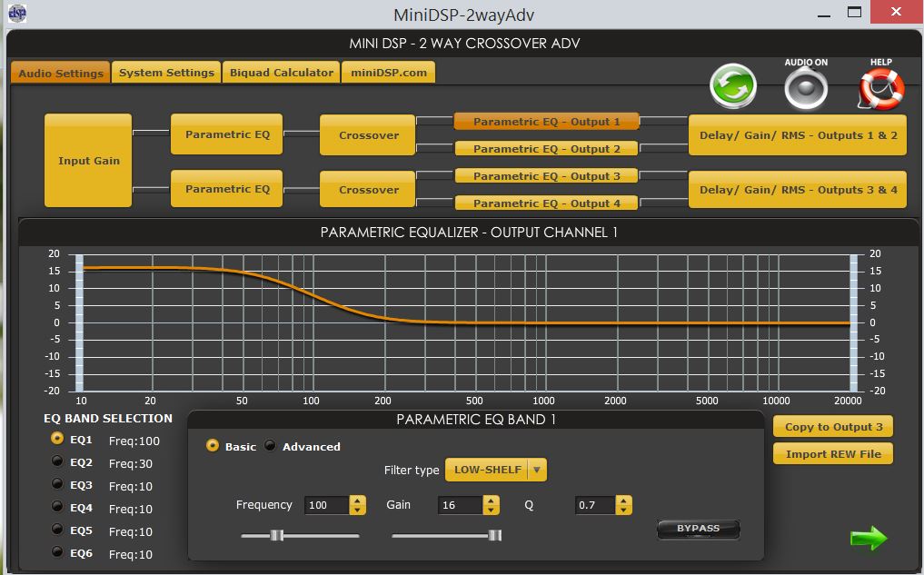
Task: Click the Gain value field showing 16
Action: click(461, 505)
